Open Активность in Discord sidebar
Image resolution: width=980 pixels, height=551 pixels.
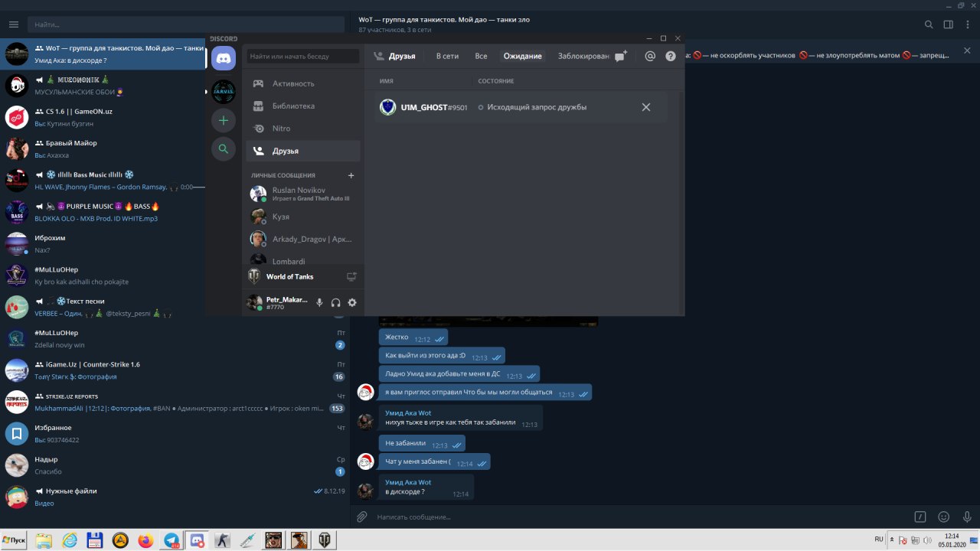[303, 83]
